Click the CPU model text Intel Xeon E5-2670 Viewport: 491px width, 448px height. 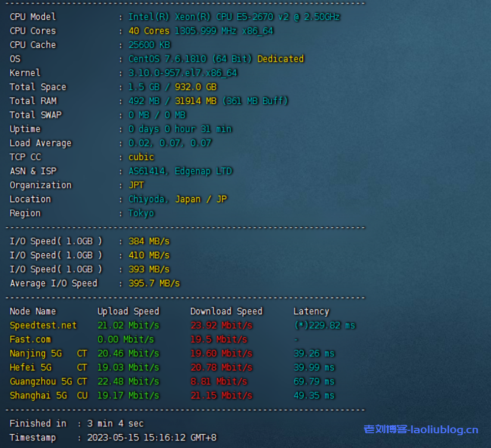[234, 17]
